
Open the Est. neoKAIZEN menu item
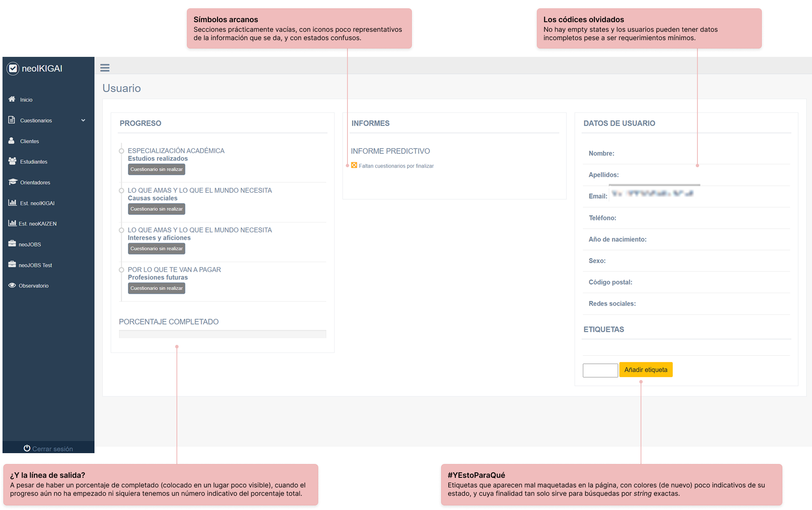[37, 224]
